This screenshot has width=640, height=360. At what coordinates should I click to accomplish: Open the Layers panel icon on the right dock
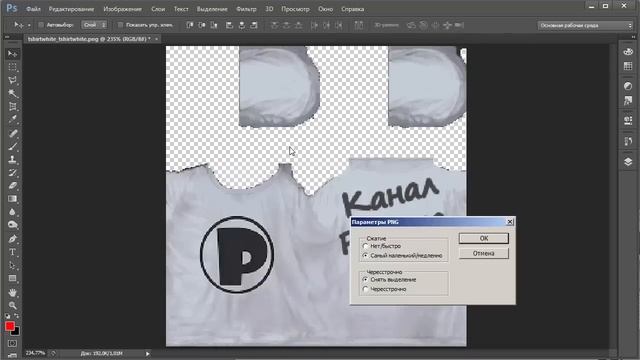[628, 162]
